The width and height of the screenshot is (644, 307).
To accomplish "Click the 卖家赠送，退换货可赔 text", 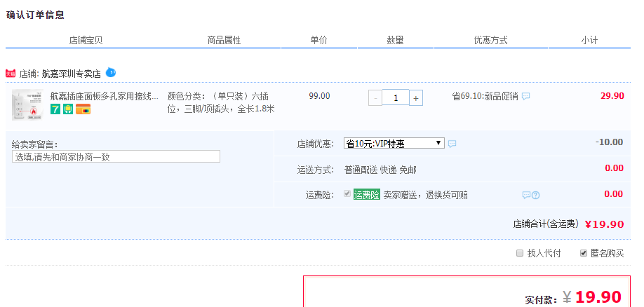I will (426, 195).
